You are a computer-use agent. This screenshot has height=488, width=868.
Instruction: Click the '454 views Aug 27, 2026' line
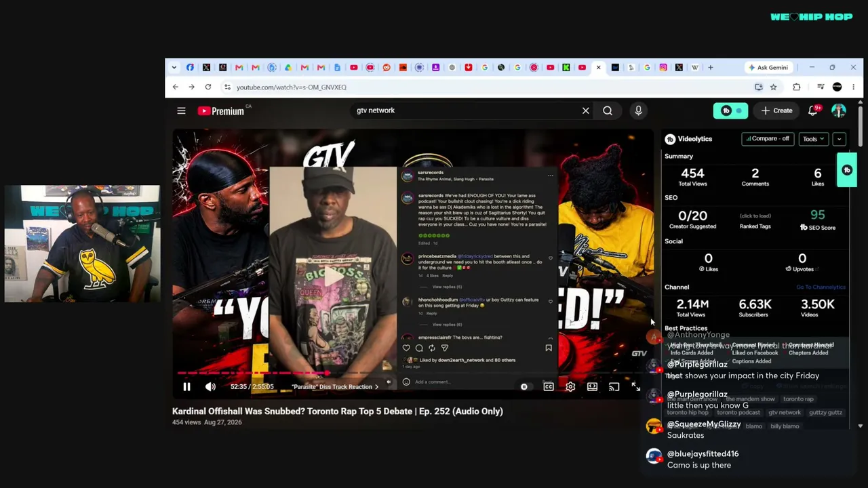click(207, 422)
